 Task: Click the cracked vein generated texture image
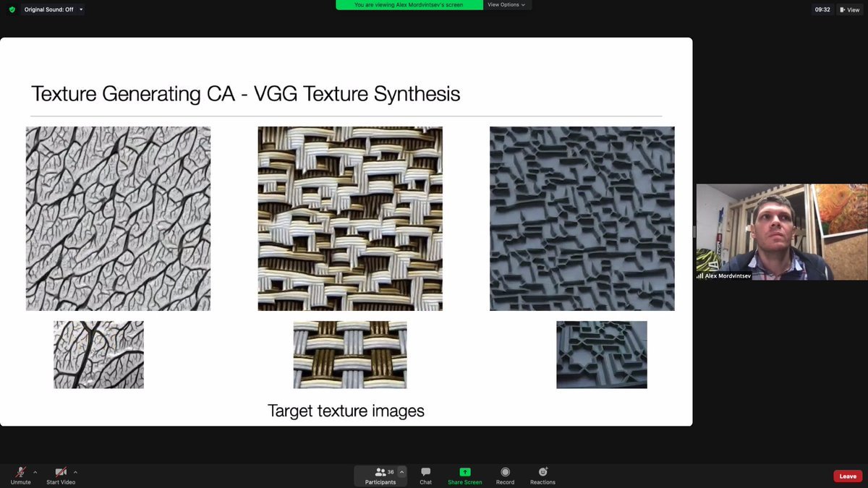click(x=118, y=218)
